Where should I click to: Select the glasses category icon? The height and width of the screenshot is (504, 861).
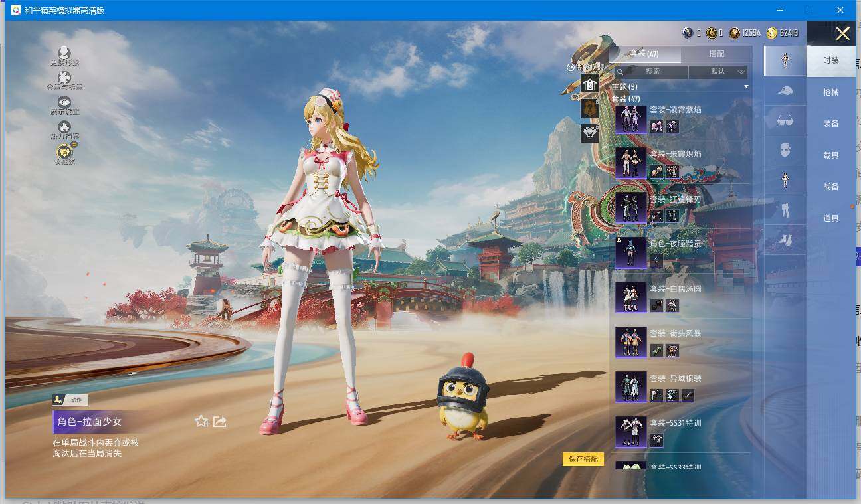pyautogui.click(x=785, y=120)
